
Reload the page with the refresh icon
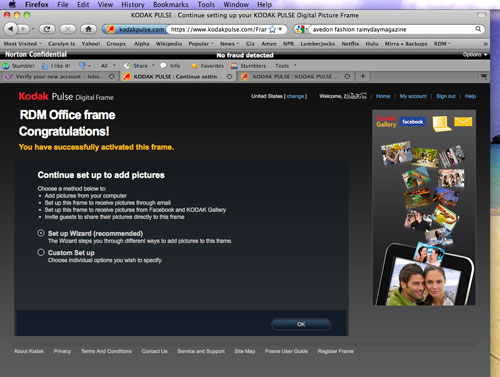tap(47, 29)
